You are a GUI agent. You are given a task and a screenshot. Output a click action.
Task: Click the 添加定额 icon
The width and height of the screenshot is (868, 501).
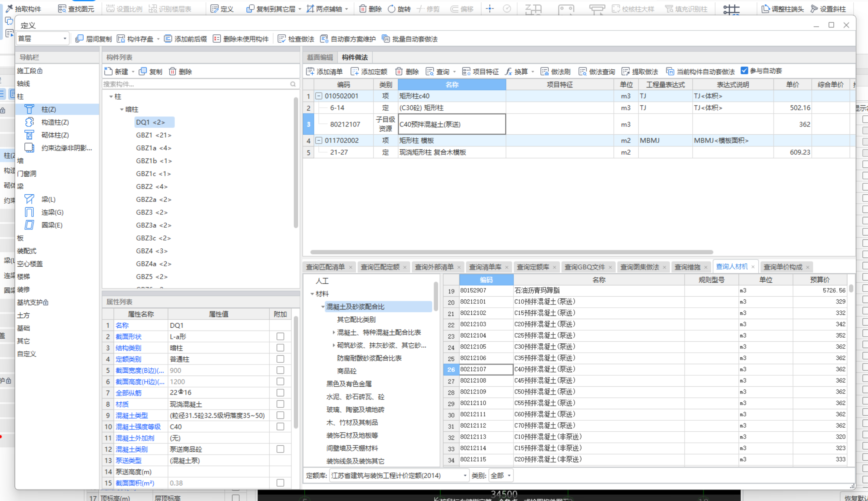354,71
